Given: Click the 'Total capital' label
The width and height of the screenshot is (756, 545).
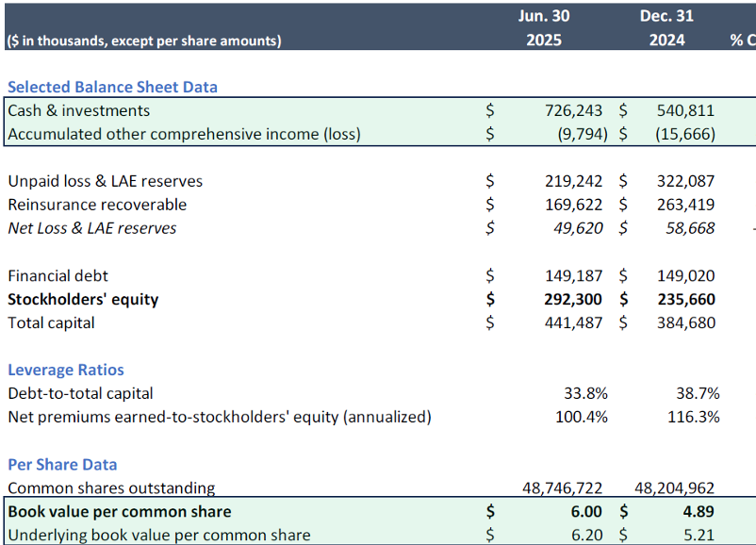Looking at the screenshot, I should pos(51,322).
